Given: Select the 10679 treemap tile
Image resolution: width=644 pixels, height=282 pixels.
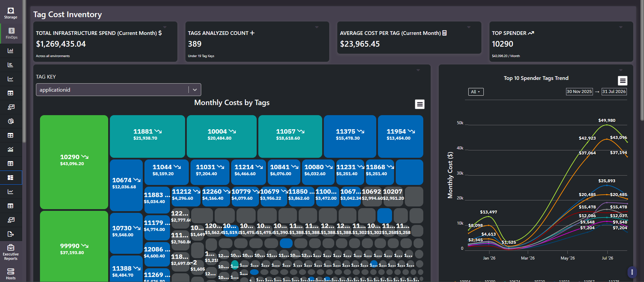Looking at the screenshot, I should [x=273, y=196].
